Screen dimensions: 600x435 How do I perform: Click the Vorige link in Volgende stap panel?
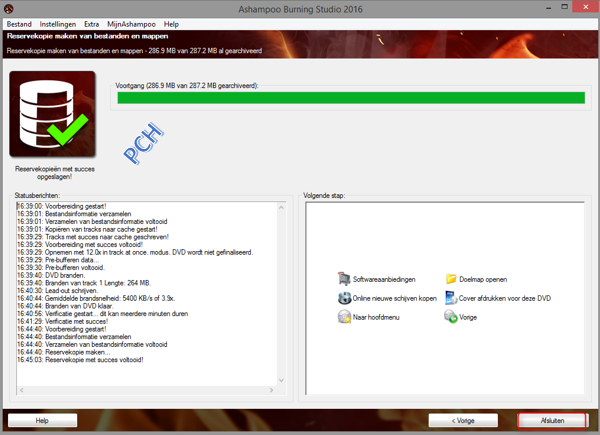(x=468, y=317)
